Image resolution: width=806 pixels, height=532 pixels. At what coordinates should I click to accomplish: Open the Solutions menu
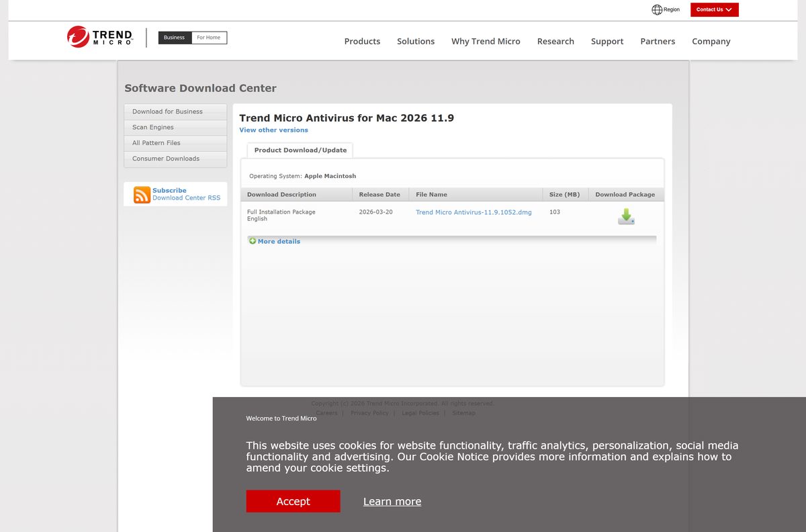tap(416, 41)
